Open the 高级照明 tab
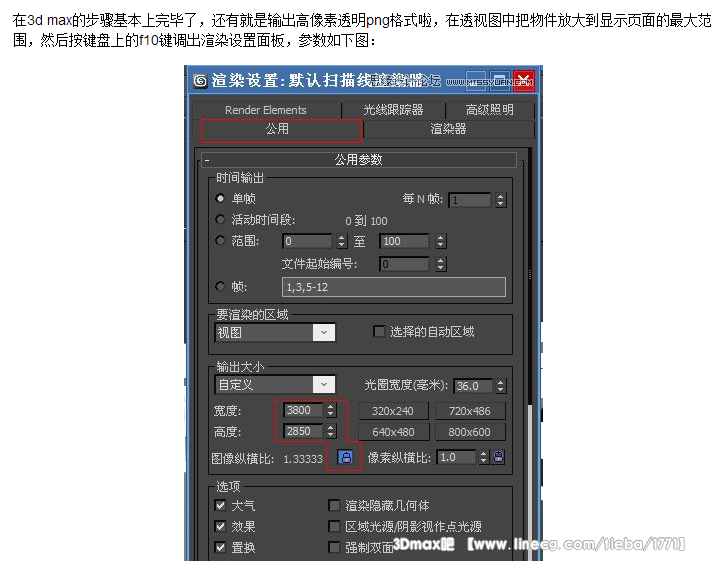Image resolution: width=714 pixels, height=561 pixels. 490,110
